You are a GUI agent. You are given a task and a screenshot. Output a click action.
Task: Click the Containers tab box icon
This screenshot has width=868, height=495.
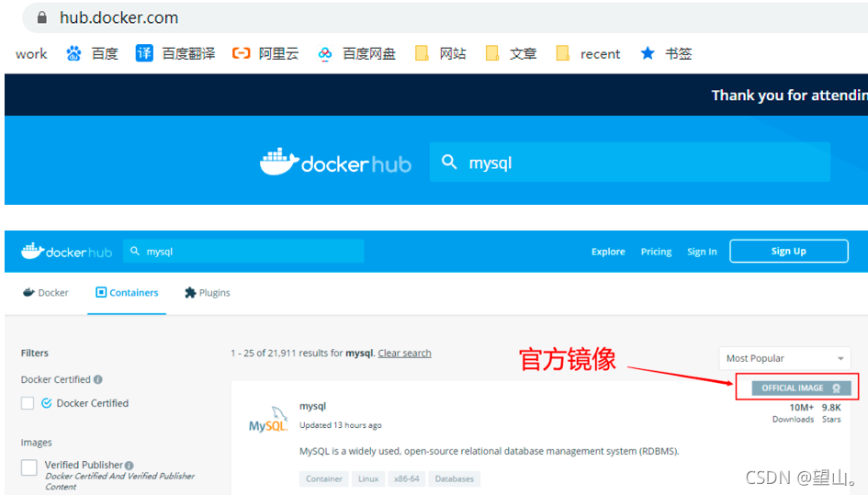[x=101, y=292]
